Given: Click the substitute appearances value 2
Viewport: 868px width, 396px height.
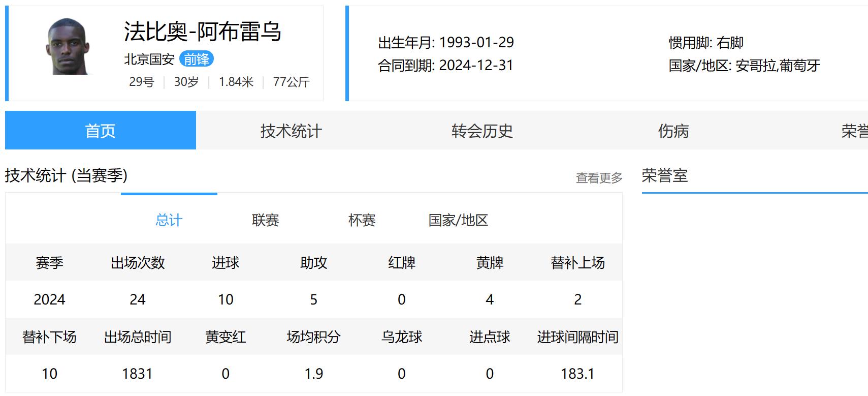Looking at the screenshot, I should coord(577,299).
